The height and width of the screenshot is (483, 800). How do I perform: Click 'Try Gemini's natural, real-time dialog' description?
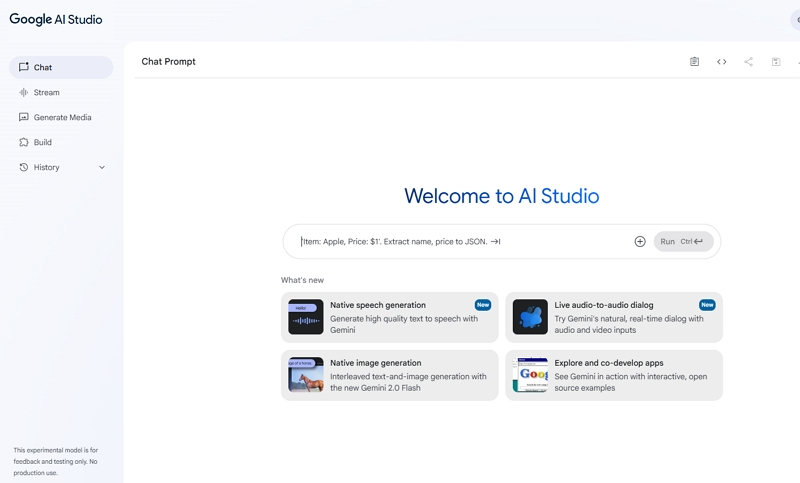[629, 324]
